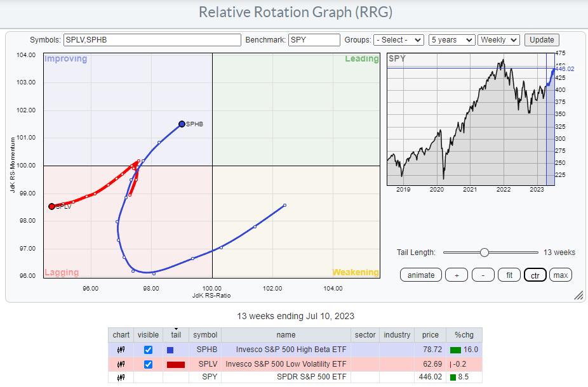588x387 pixels.
Task: Open the candlestick chart icon for SPLV
Action: [121, 364]
